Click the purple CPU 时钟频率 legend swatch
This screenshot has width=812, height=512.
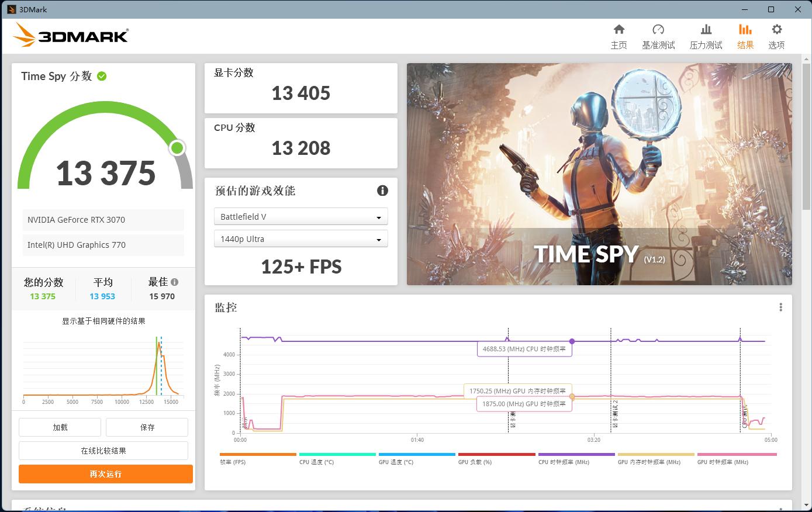click(x=576, y=454)
